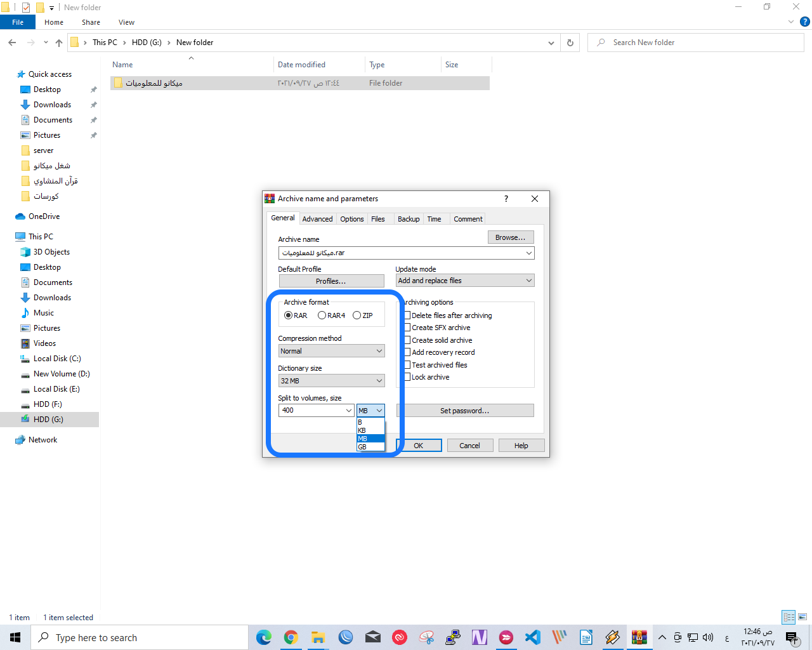Click the Windows Start button

tap(15, 637)
